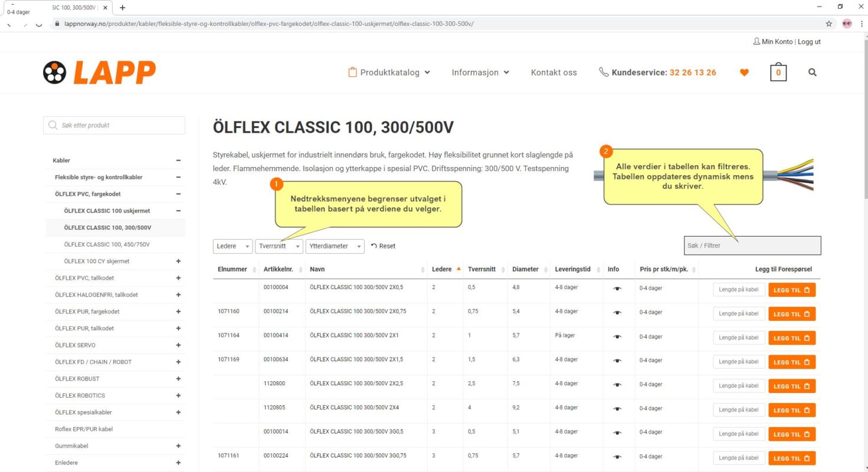Collapse Fleksible styre- og kontrollkabler

(178, 177)
